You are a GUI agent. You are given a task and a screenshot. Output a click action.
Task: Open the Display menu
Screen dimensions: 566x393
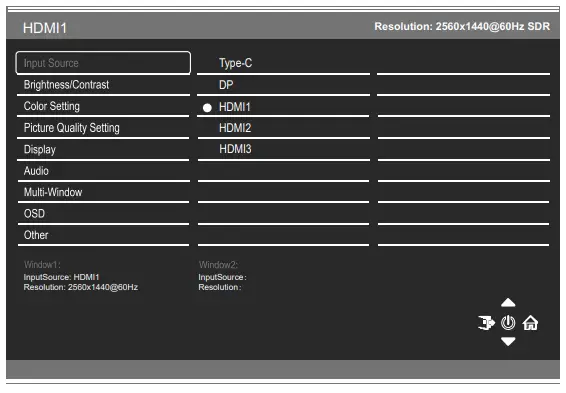point(103,149)
